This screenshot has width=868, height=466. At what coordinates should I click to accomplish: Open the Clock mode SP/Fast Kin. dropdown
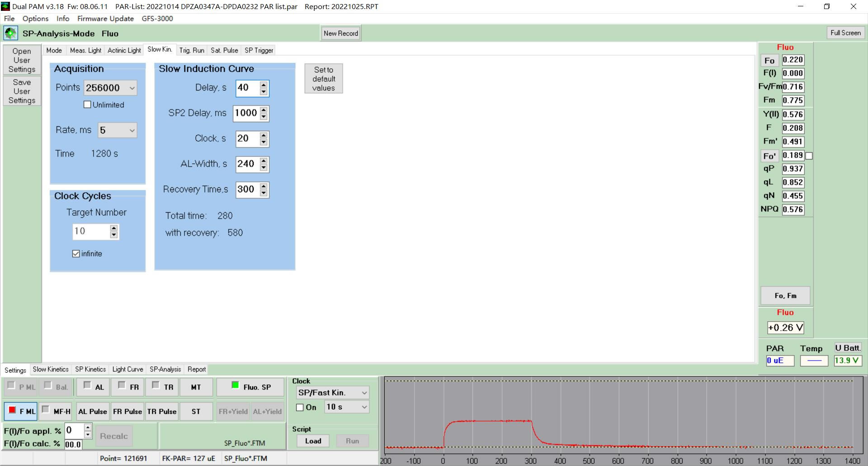tap(332, 393)
